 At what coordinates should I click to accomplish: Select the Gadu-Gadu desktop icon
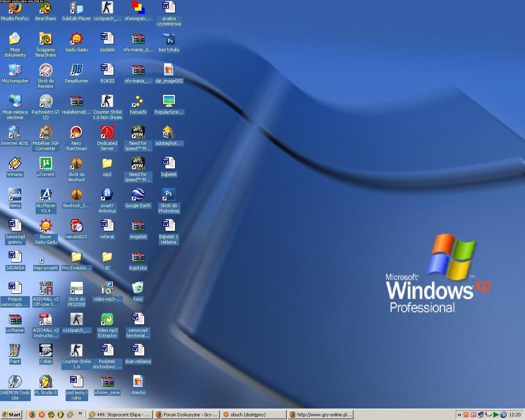[x=76, y=42]
